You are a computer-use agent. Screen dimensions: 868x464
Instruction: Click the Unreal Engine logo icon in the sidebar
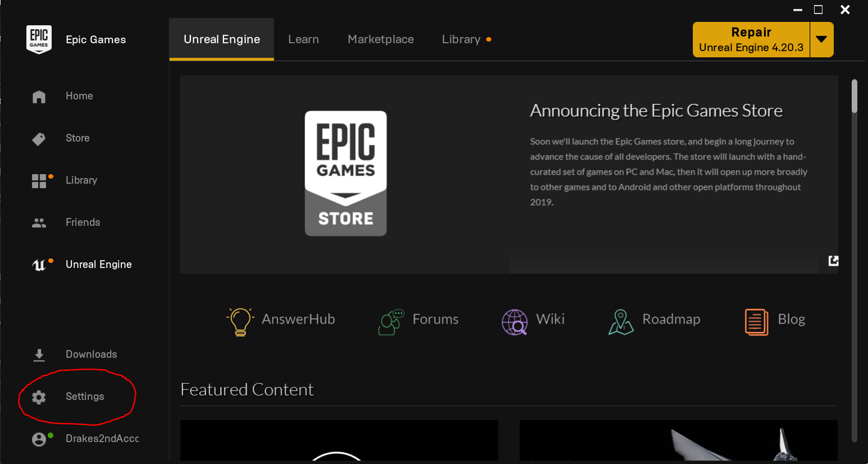[x=39, y=265]
